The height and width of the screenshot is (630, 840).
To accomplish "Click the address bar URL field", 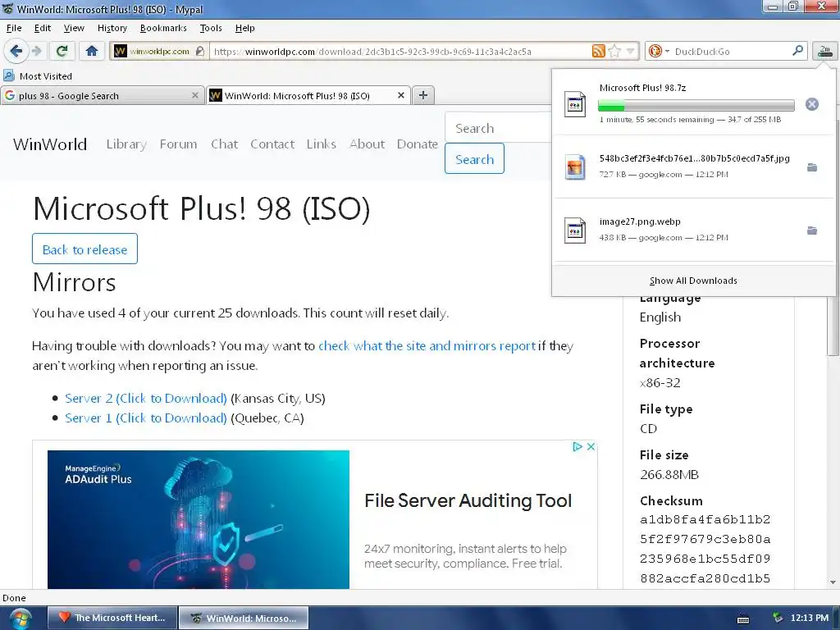I will (399, 52).
